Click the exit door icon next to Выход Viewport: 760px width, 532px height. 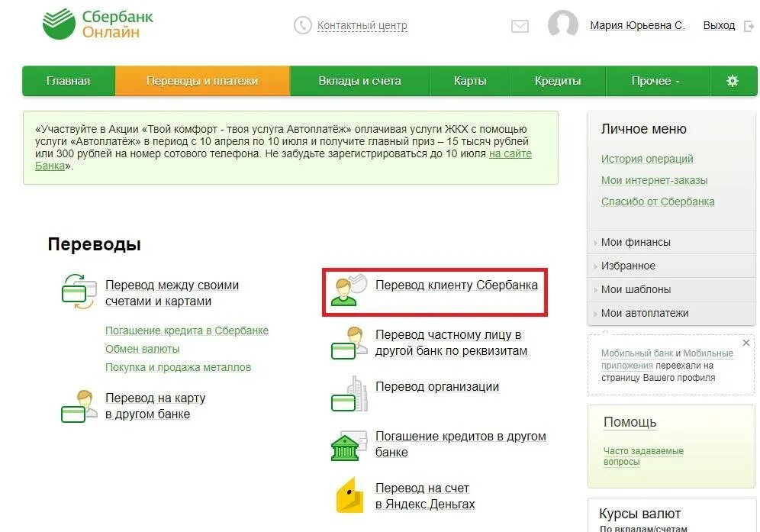pos(749,26)
